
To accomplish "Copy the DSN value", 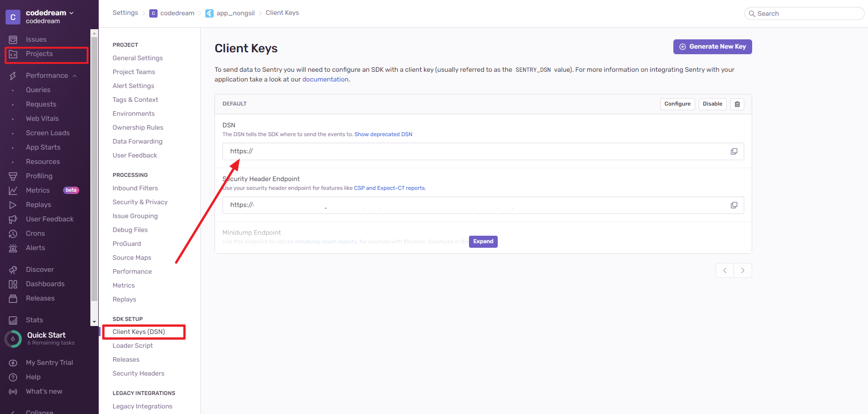I will tap(734, 151).
